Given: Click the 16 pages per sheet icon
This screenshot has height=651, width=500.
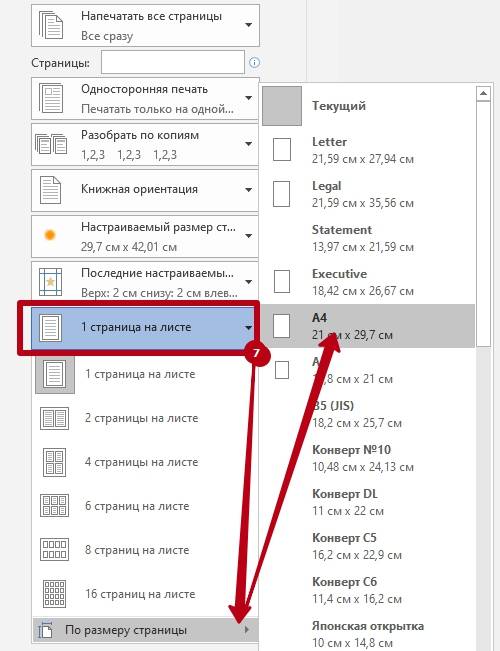Looking at the screenshot, I should coord(54,594).
